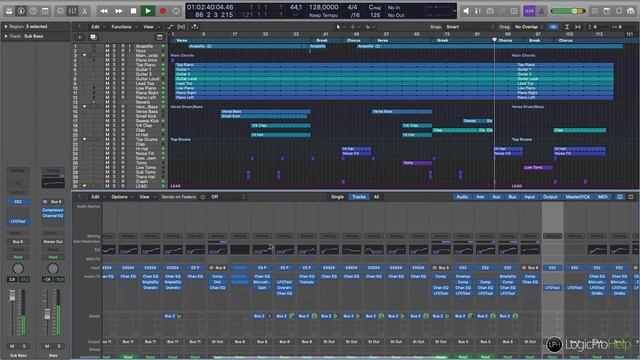Click the Stop transport button
The width and height of the screenshot is (640, 360).
(133, 11)
